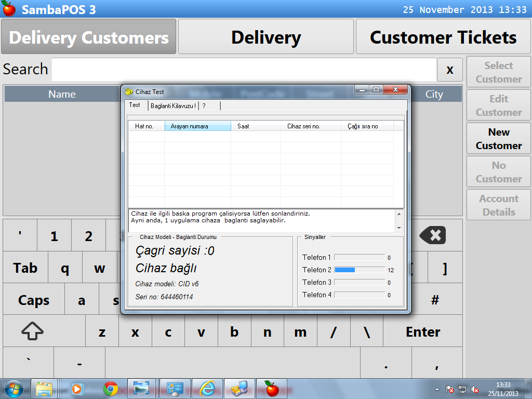Viewport: 532px width, 399px height.
Task: Click the muted volume tray icon
Action: coord(475,389)
